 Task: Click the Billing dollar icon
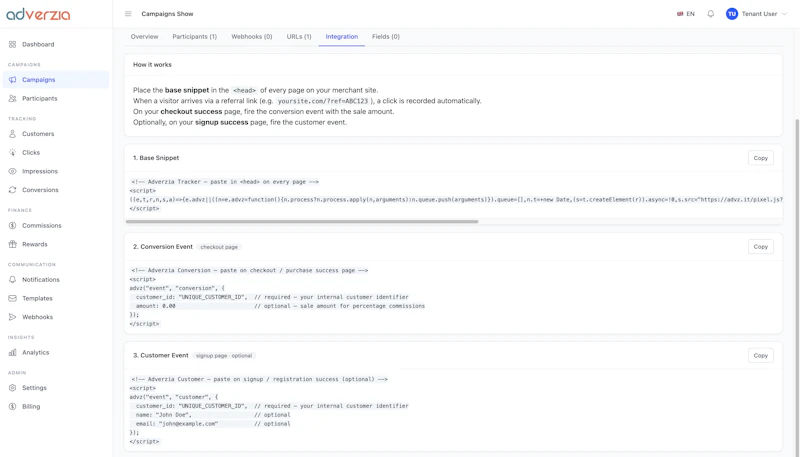(x=12, y=407)
